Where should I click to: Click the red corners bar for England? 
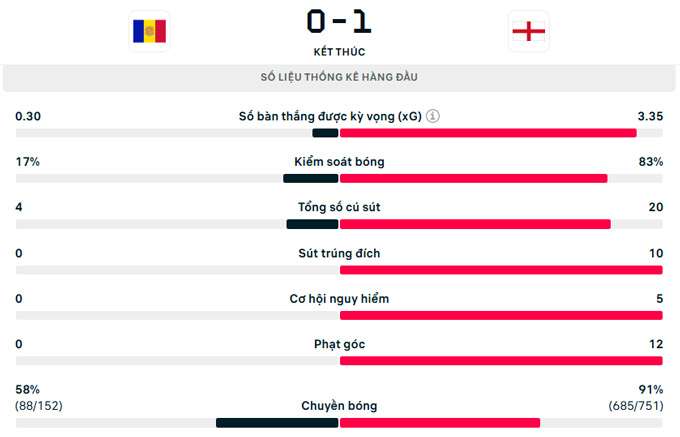[x=501, y=361]
